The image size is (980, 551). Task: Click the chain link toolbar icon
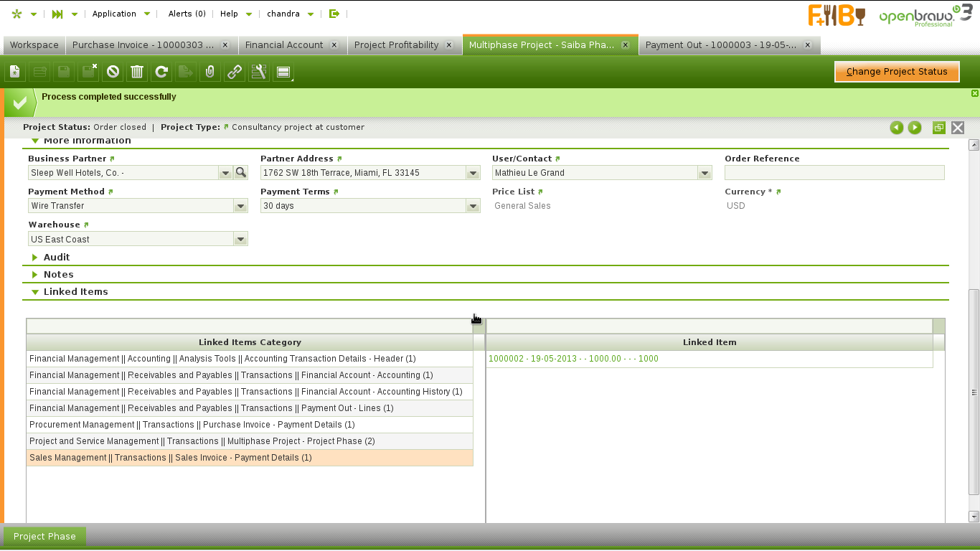click(235, 72)
